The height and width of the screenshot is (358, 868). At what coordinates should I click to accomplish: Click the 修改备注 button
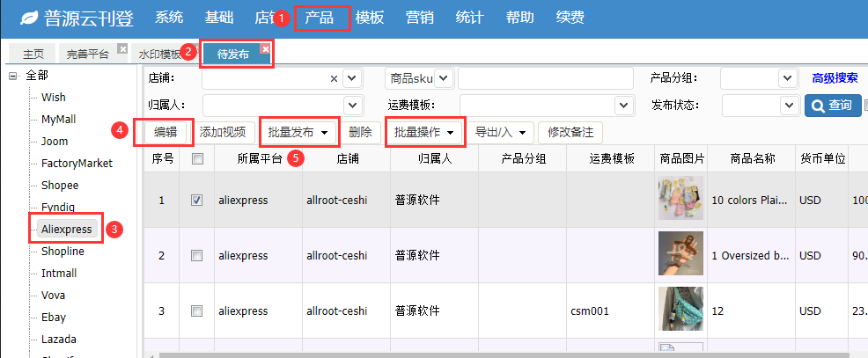tap(570, 132)
